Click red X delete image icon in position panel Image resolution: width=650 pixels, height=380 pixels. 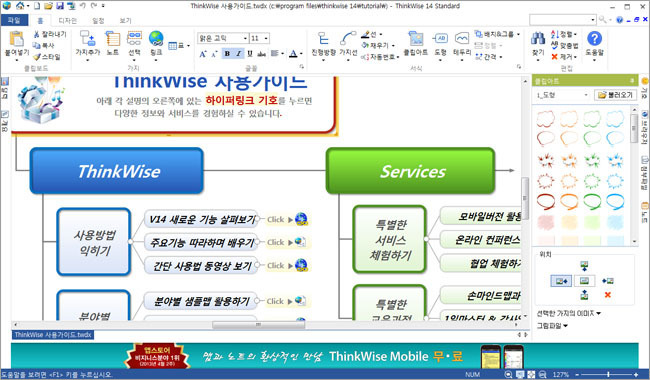coord(608,295)
